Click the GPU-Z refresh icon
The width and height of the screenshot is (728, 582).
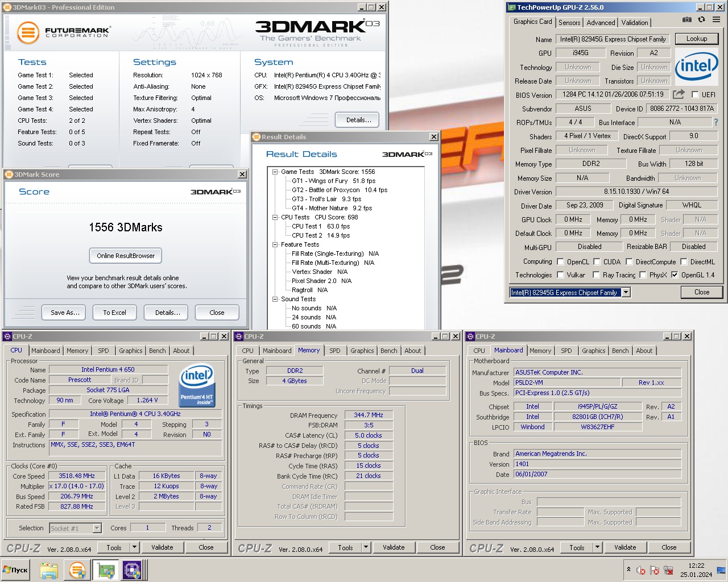[701, 19]
